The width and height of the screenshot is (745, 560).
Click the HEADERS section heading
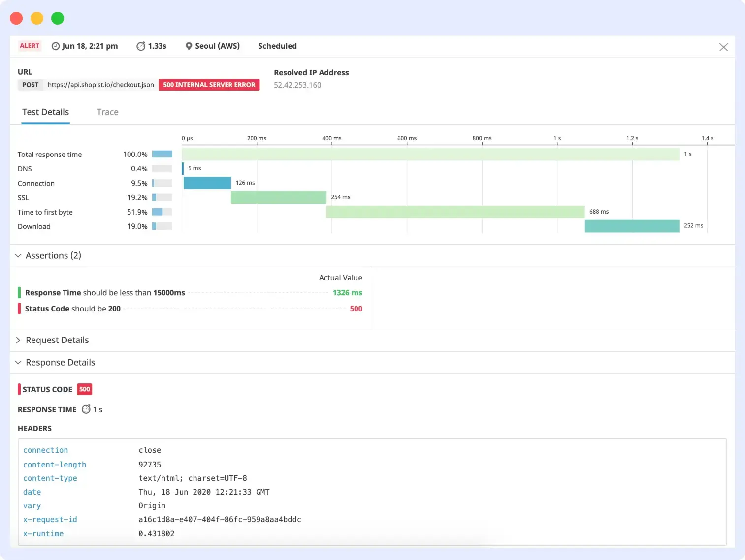pyautogui.click(x=34, y=429)
